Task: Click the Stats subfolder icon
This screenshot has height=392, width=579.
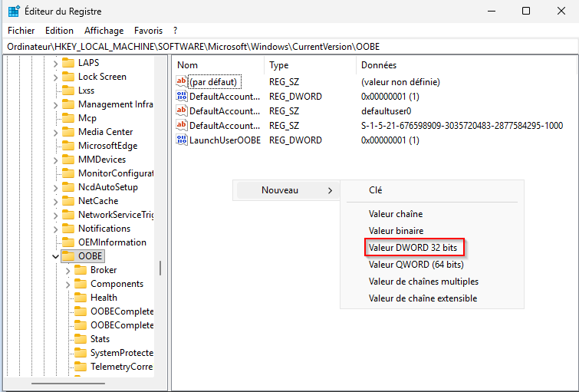Action: (x=80, y=339)
